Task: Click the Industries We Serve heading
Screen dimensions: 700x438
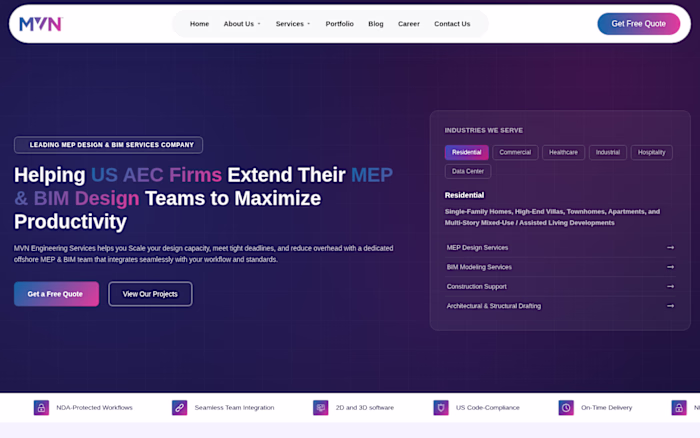Action: (483, 130)
